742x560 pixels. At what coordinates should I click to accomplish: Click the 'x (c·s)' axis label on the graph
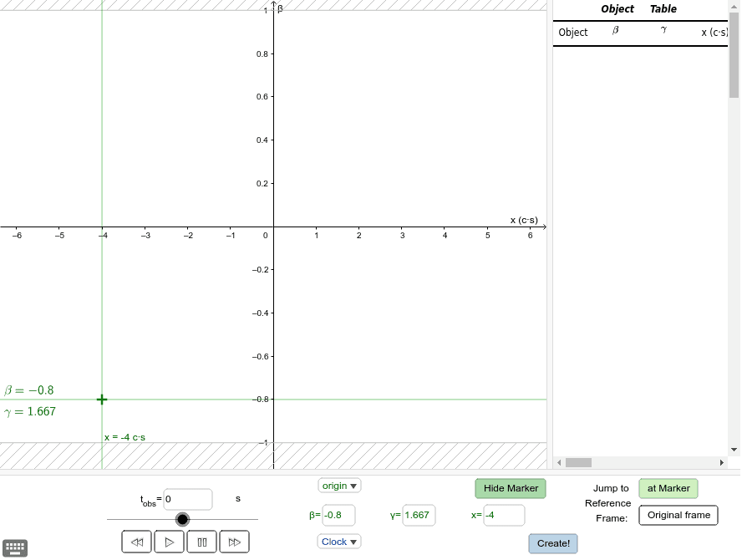[x=524, y=220]
